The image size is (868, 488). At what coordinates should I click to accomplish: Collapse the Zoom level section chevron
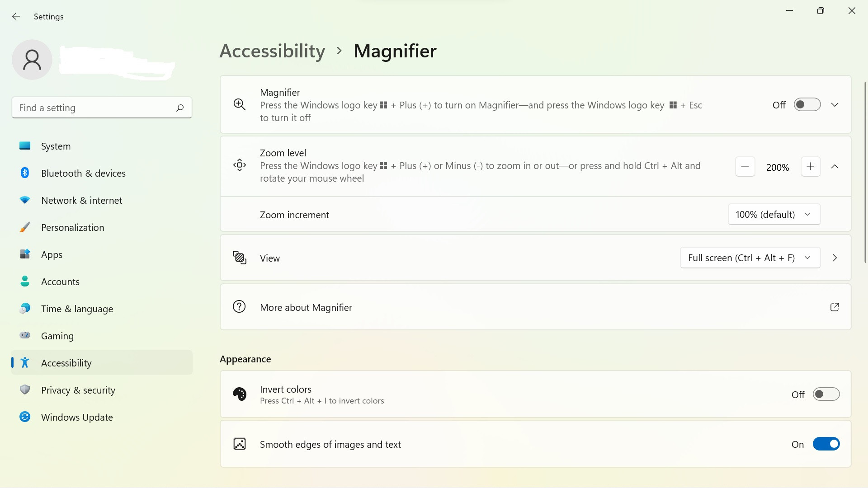(x=835, y=167)
